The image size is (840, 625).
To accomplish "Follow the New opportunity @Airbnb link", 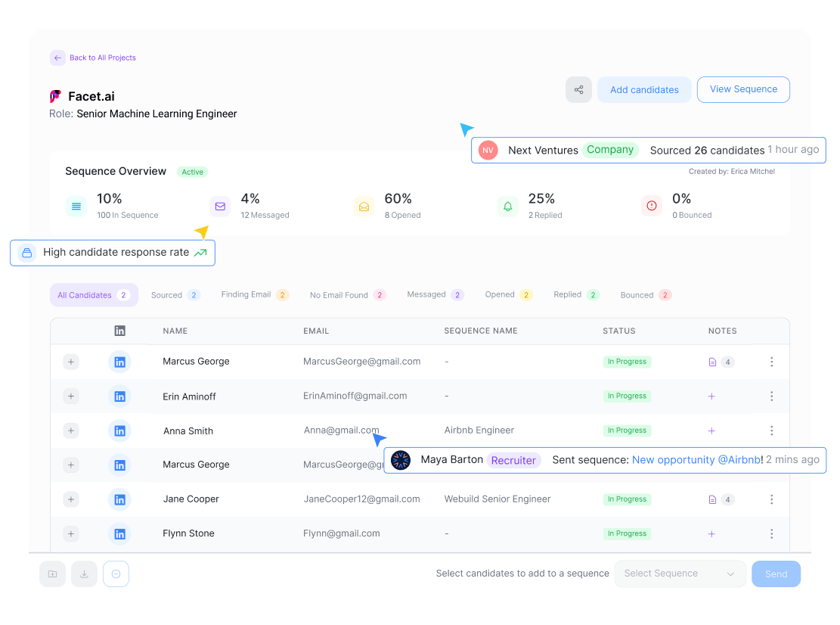I will pos(697,460).
